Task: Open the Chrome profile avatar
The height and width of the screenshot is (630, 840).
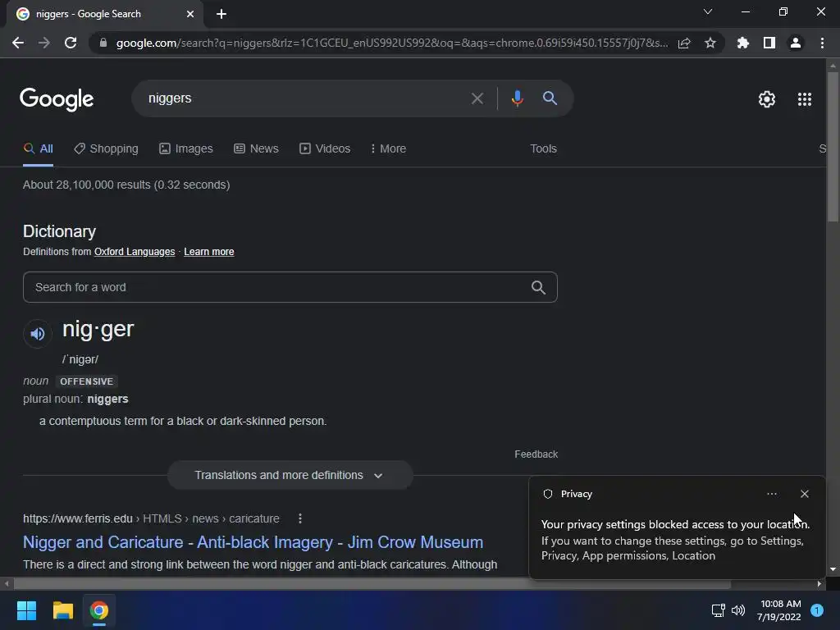Action: coord(796,43)
